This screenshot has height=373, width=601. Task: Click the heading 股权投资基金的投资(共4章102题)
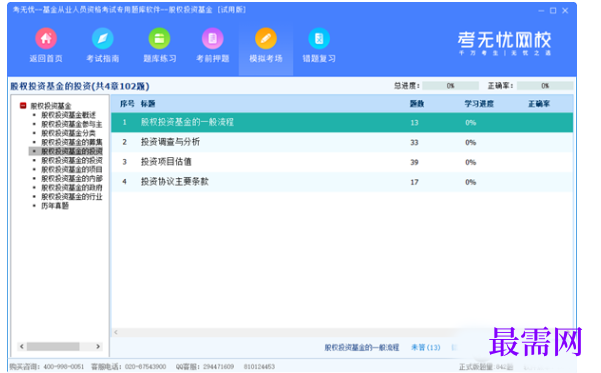(80, 86)
